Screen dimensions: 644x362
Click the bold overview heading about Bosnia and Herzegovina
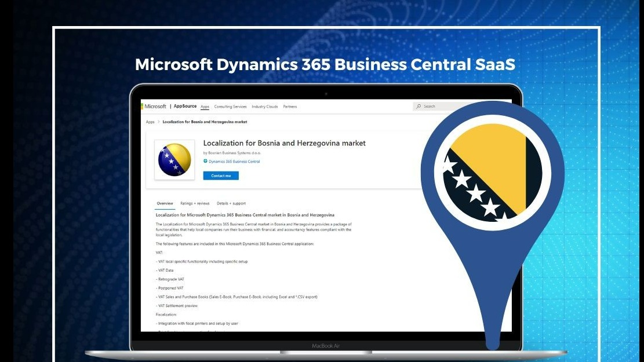coord(245,215)
